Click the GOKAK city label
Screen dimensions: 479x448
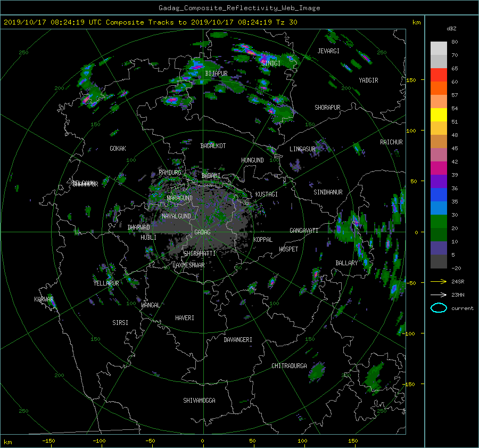pyautogui.click(x=118, y=149)
